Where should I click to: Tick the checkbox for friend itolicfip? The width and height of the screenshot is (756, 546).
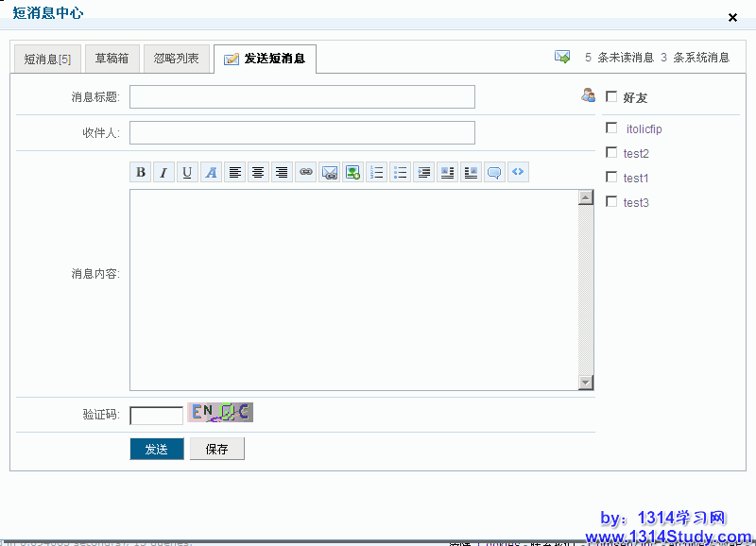click(611, 128)
